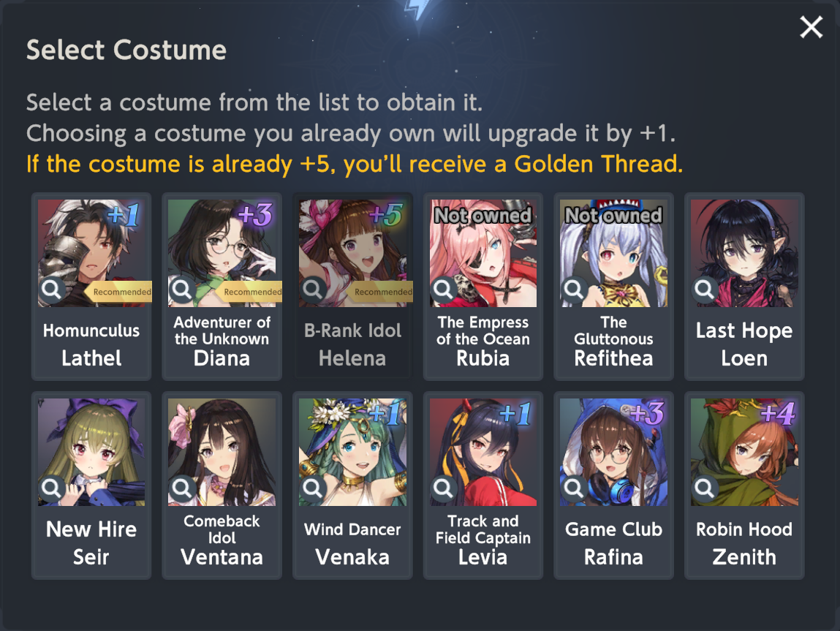Screen dimensions: 840x631
Task: Close the Select Costume dialog
Action: pos(811,27)
